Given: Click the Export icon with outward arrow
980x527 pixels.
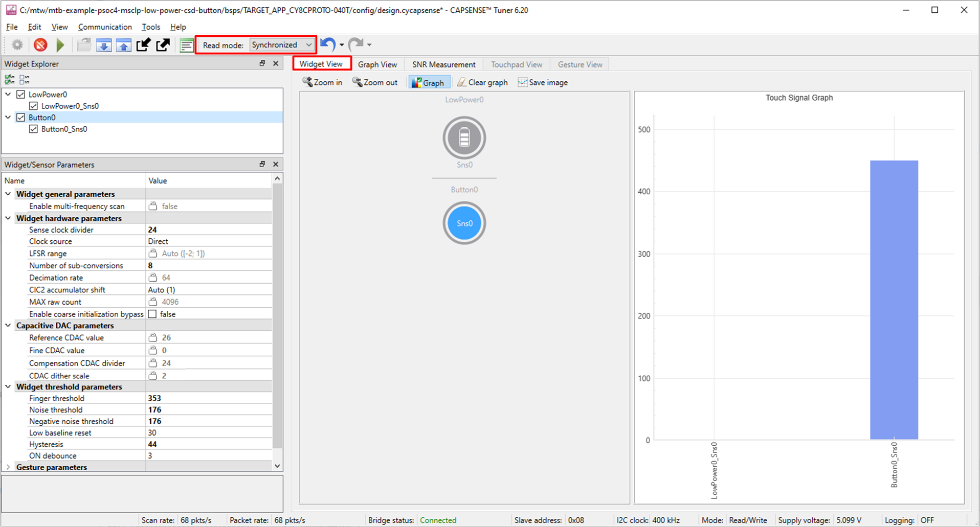Looking at the screenshot, I should 163,45.
